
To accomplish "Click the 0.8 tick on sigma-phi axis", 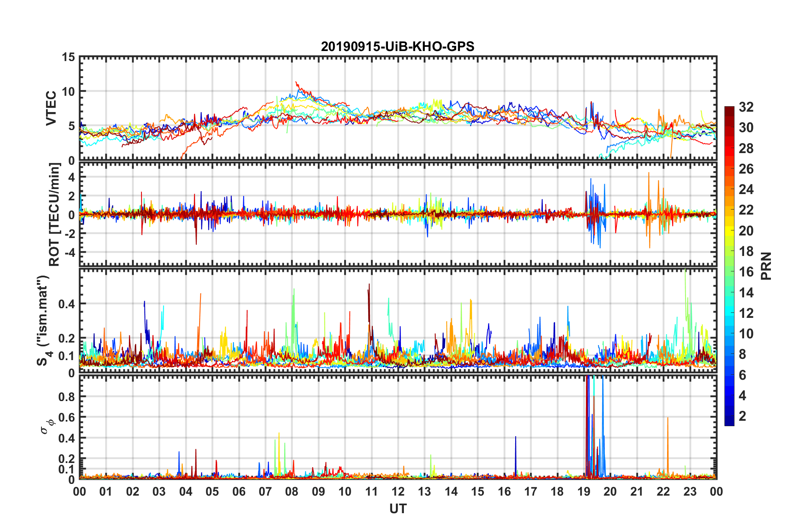I will pyautogui.click(x=67, y=397).
